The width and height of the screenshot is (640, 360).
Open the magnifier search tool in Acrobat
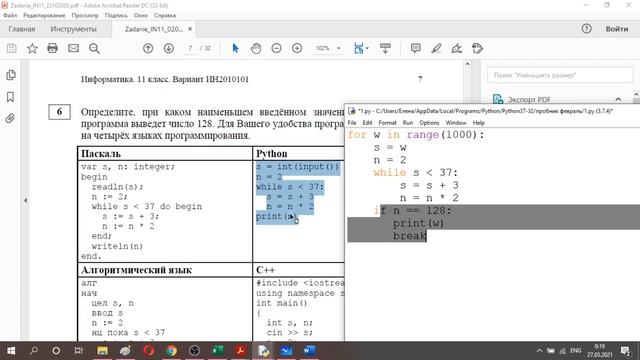pyautogui.click(x=94, y=49)
